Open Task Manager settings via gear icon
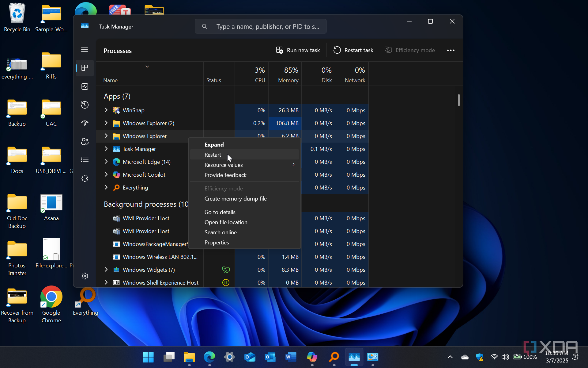Viewport: 588px width, 368px height. click(85, 276)
